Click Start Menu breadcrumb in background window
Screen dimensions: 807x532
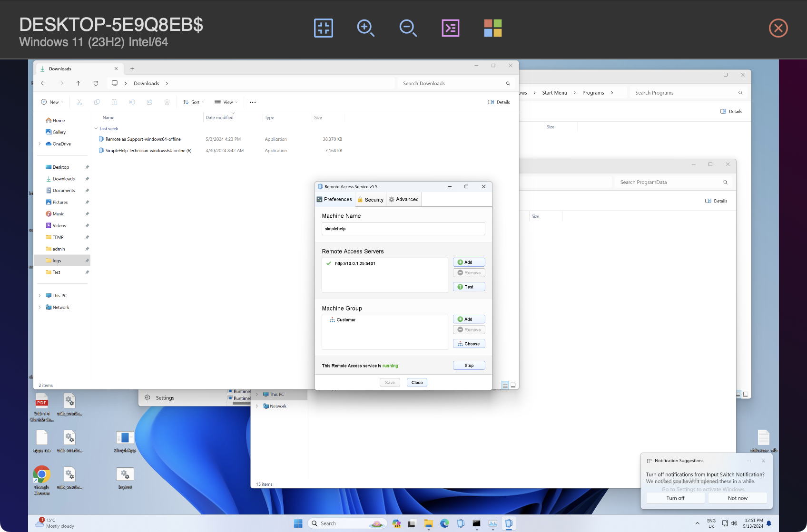tap(555, 93)
